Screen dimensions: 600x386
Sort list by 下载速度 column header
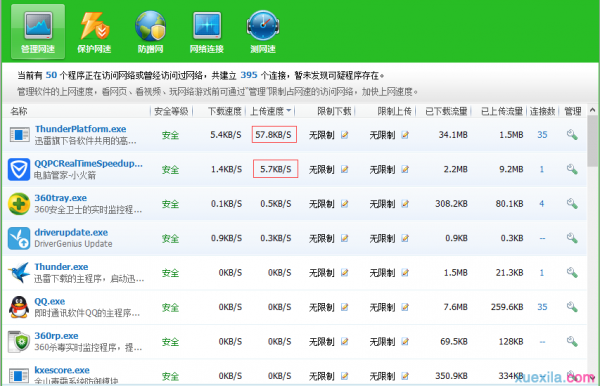point(225,111)
